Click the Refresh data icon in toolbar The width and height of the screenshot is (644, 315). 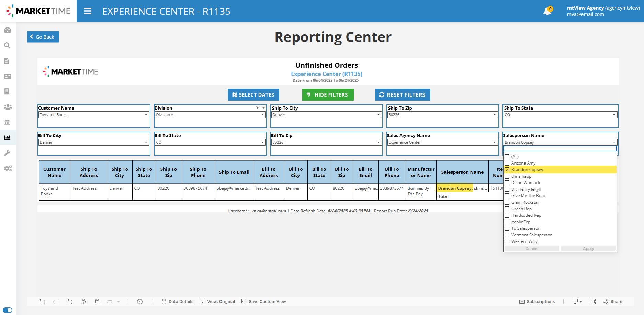click(x=84, y=302)
